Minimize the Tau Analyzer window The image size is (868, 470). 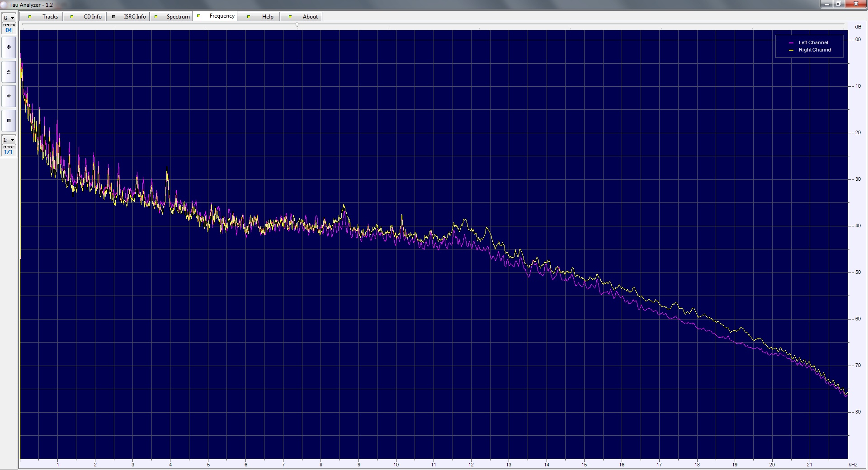pyautogui.click(x=827, y=4)
